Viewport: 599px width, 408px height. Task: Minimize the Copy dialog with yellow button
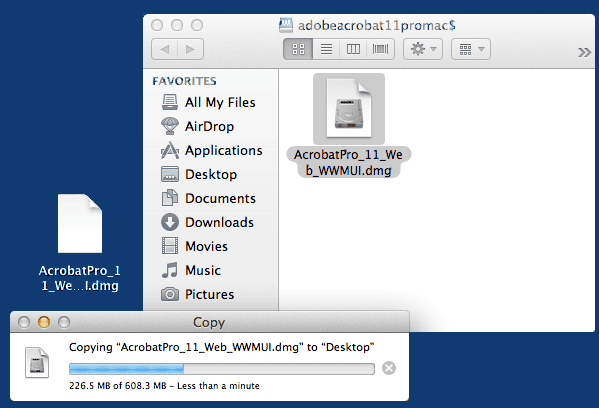click(x=44, y=322)
